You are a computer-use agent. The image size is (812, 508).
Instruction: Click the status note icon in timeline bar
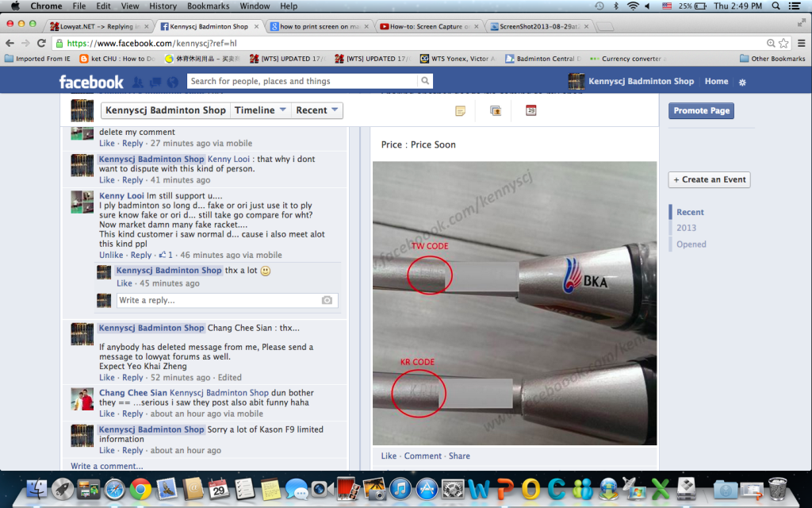460,110
